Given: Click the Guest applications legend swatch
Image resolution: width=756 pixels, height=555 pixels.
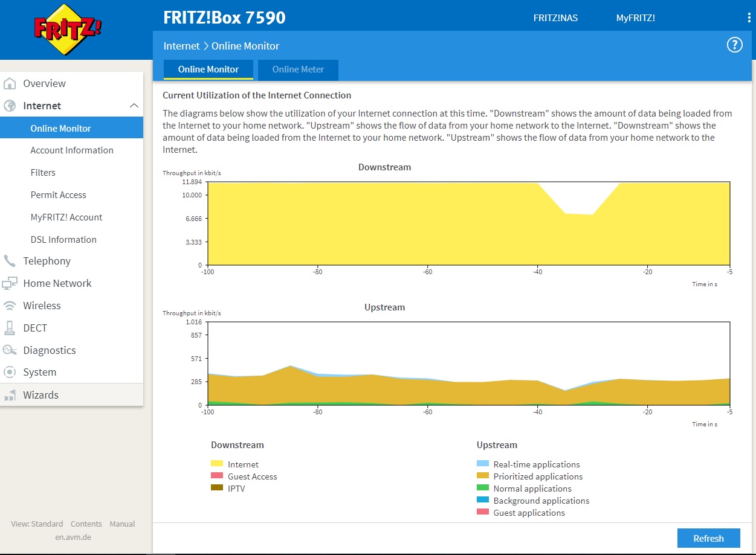Looking at the screenshot, I should [x=483, y=512].
